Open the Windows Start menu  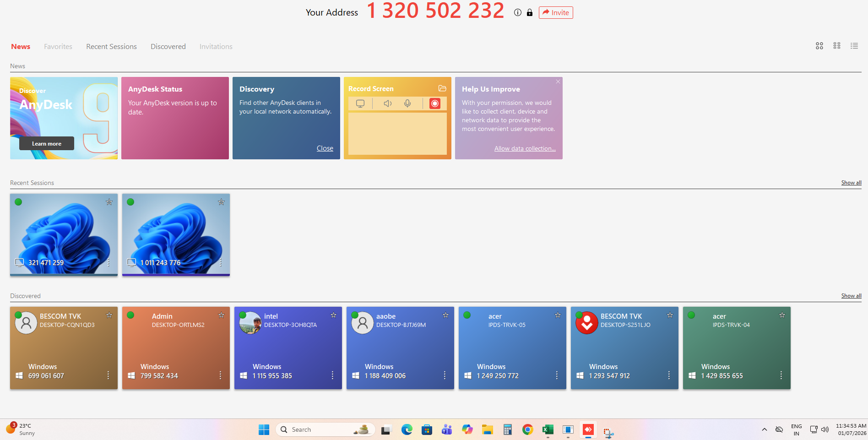point(264,429)
